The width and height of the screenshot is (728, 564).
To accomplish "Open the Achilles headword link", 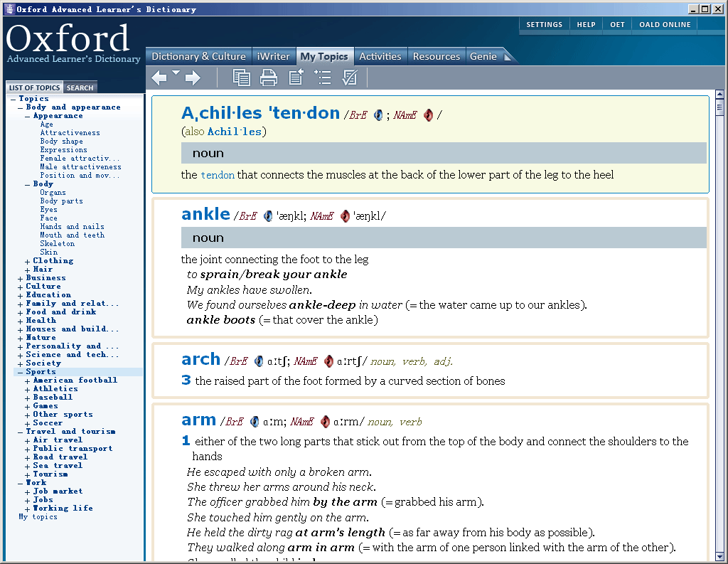I will pos(234,132).
